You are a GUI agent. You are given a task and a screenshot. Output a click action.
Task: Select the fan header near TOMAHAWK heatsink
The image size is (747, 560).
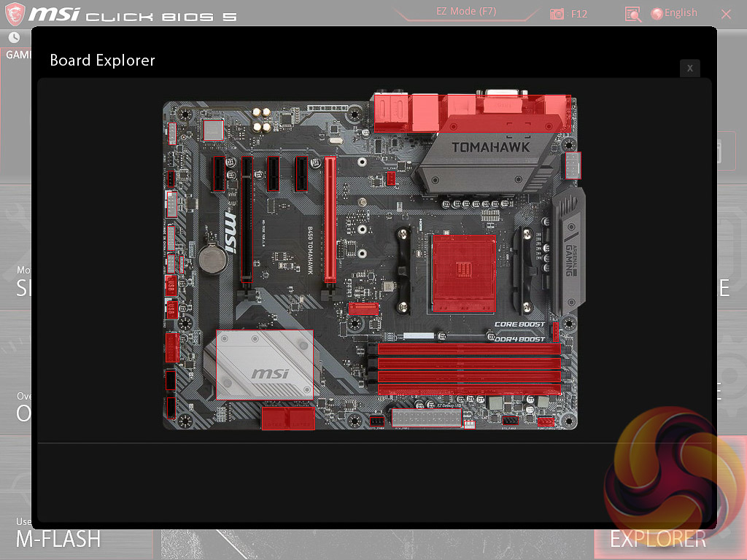[391, 179]
